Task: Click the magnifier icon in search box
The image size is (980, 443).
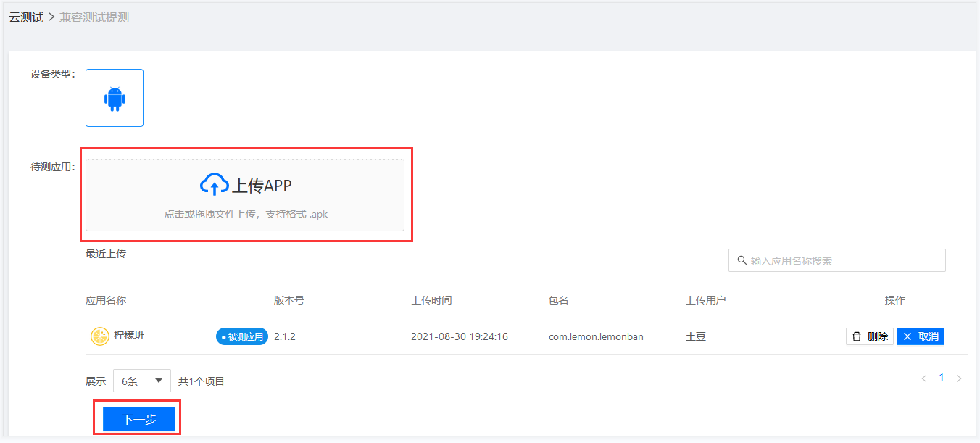Action: click(742, 260)
